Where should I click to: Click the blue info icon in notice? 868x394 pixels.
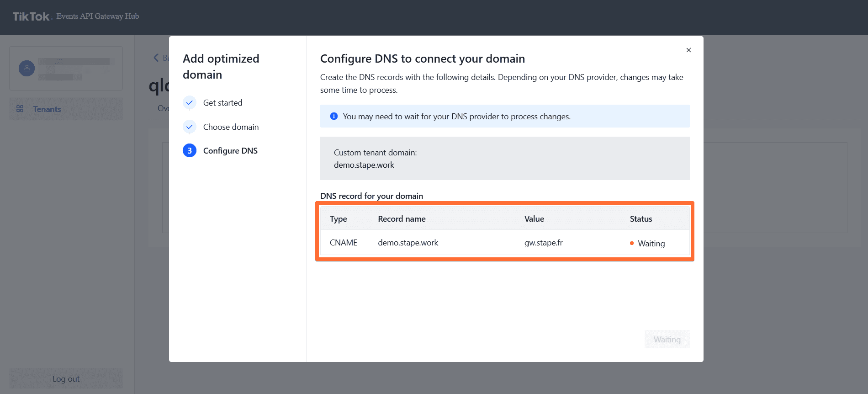tap(334, 116)
